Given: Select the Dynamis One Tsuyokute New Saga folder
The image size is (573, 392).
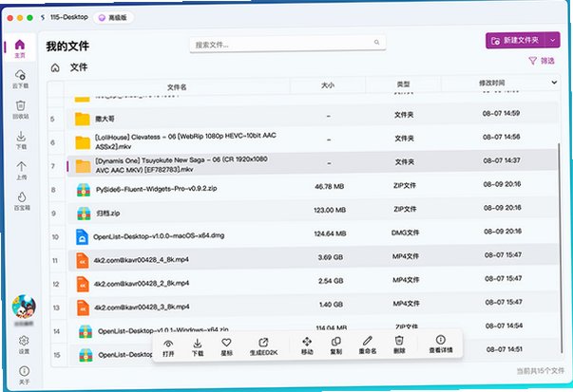Looking at the screenshot, I should coord(313,163).
